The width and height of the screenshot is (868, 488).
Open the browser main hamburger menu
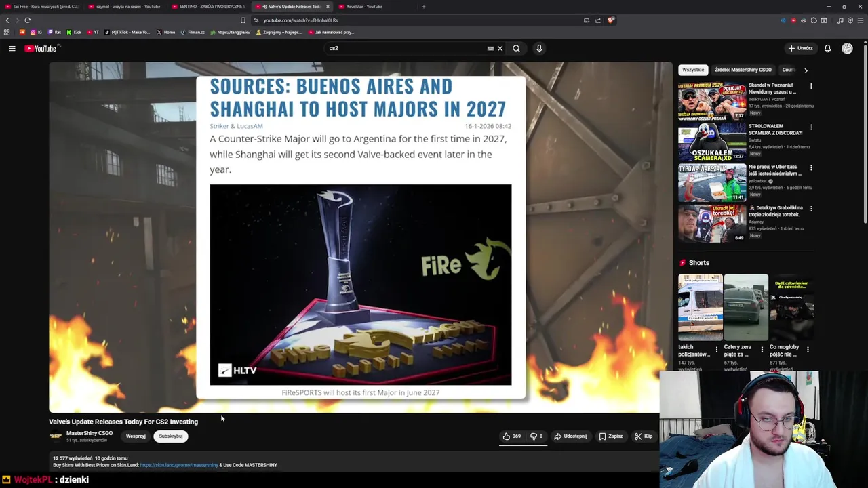point(861,20)
